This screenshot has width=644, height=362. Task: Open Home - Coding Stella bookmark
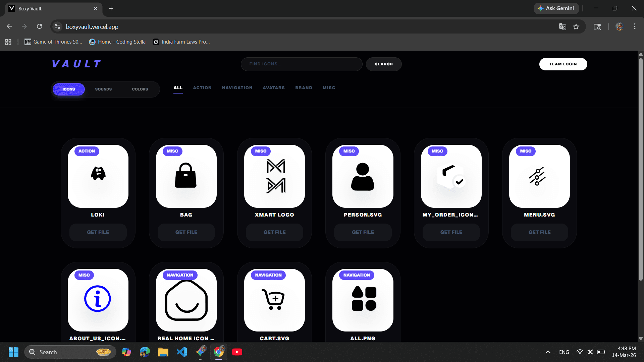(x=117, y=42)
